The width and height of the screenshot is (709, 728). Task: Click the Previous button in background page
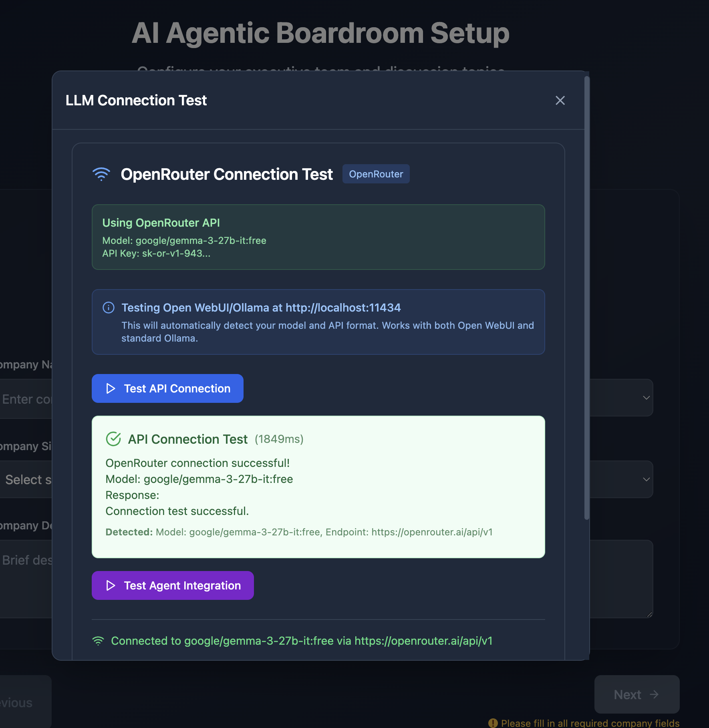(x=26, y=702)
